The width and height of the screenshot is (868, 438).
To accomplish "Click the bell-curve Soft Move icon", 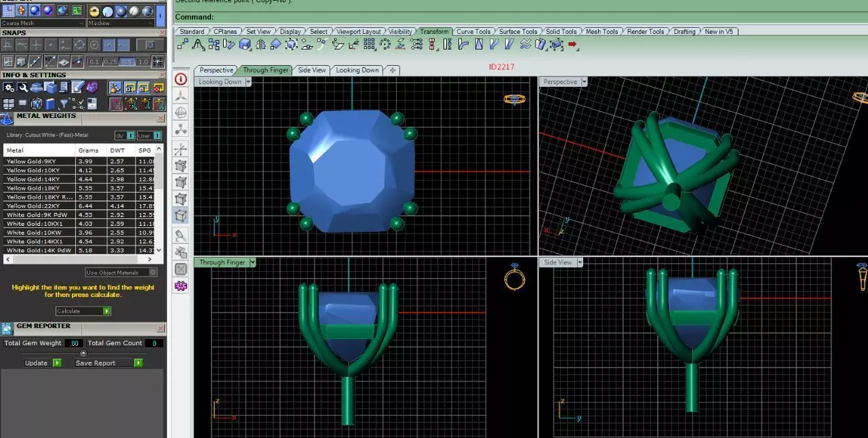I will pos(198,44).
